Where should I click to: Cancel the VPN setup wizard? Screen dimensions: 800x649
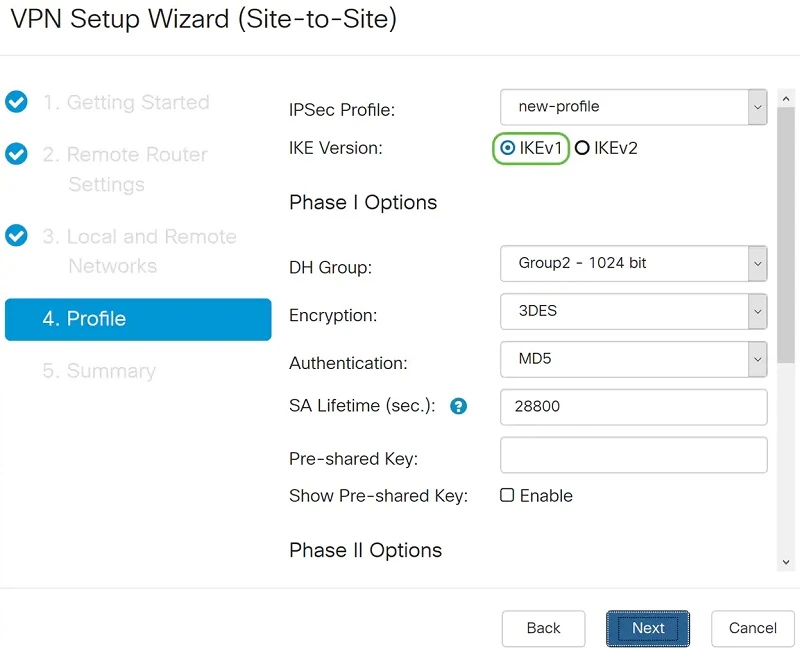(x=752, y=628)
